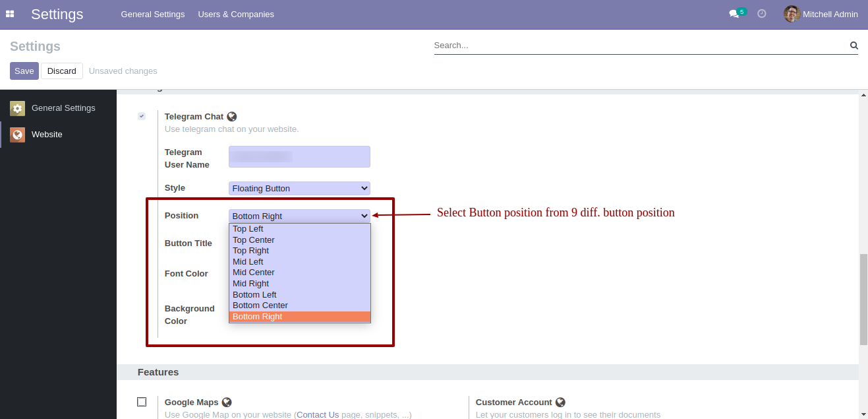This screenshot has width=868, height=419.
Task: Focus the Search settings input
Action: [641, 46]
